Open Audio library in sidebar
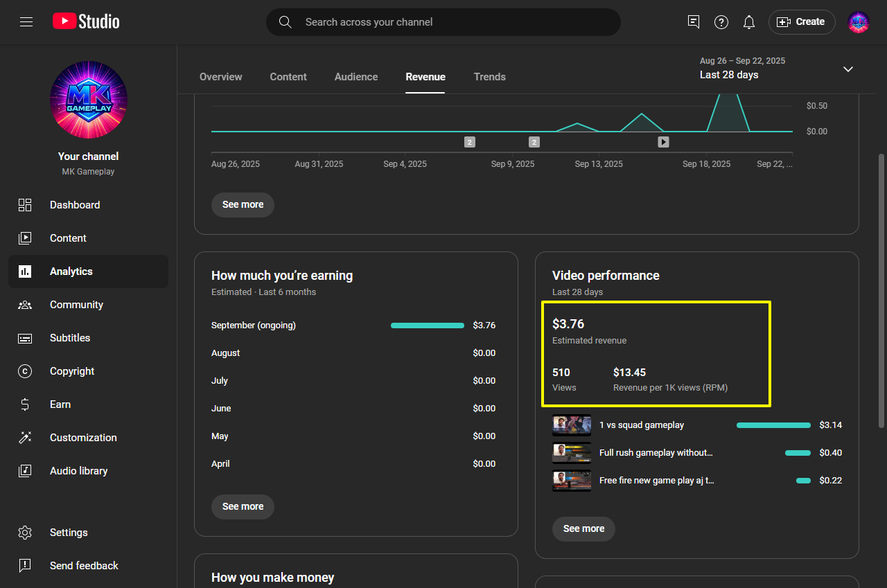 tap(78, 471)
